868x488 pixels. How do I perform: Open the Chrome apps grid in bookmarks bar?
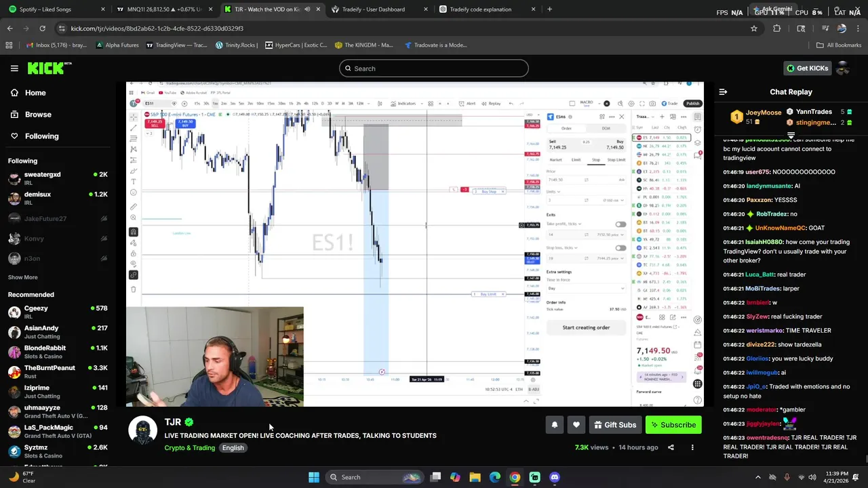9,45
